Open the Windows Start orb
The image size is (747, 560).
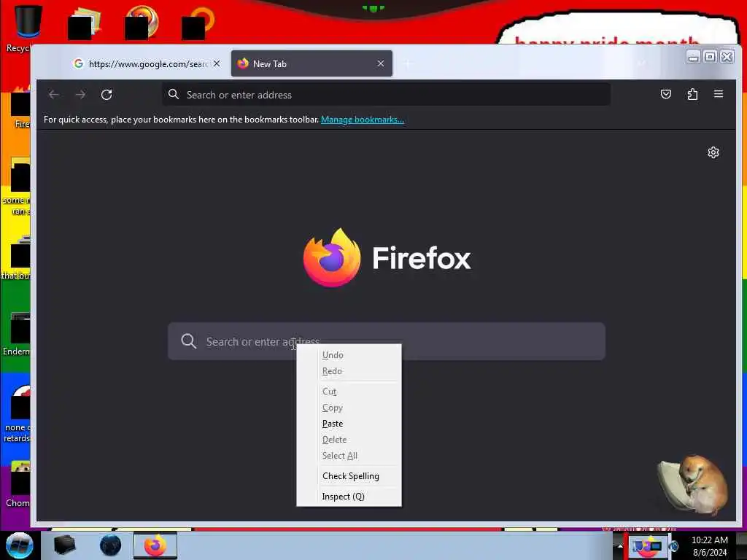point(20,545)
